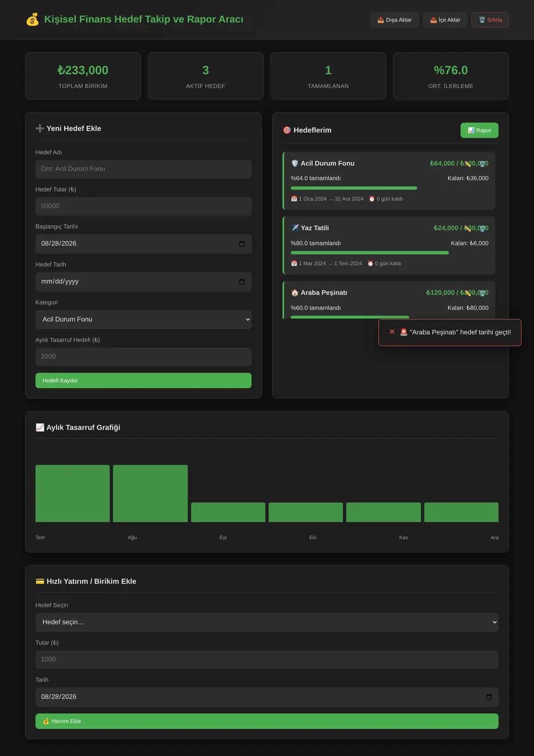Screen dimensions: 534x756
Task: Click the Acil Durum Fonu progress bar
Action: [x=389, y=188]
